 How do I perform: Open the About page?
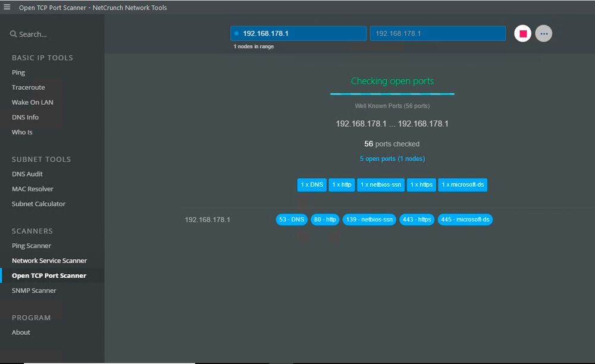click(21, 332)
